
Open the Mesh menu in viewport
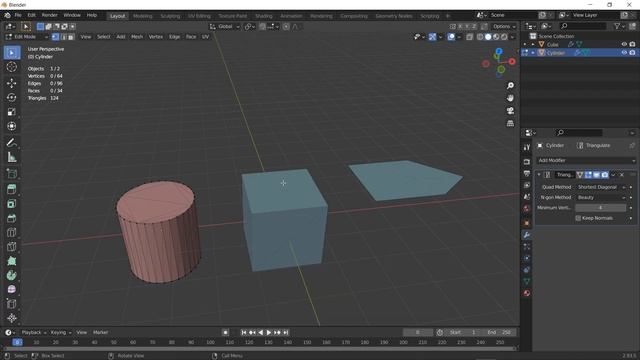click(137, 37)
